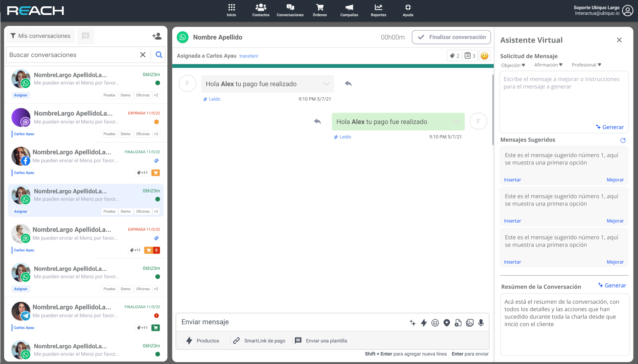Click the transferir link
The image size is (638, 364).
[x=249, y=56]
